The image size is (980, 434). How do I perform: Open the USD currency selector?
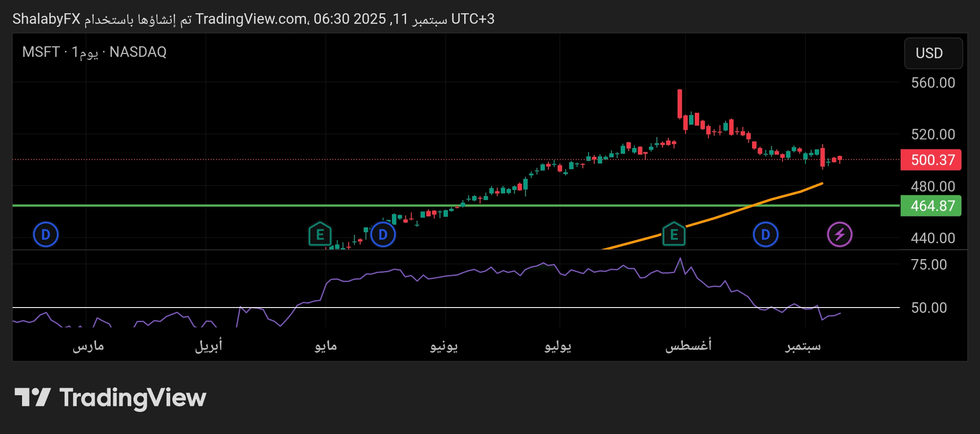pos(933,53)
